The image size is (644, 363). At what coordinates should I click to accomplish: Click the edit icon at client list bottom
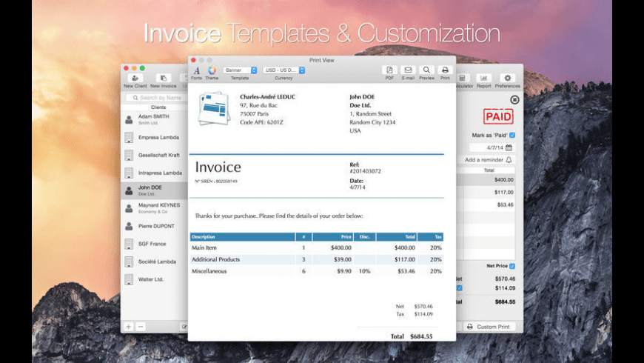tap(184, 327)
